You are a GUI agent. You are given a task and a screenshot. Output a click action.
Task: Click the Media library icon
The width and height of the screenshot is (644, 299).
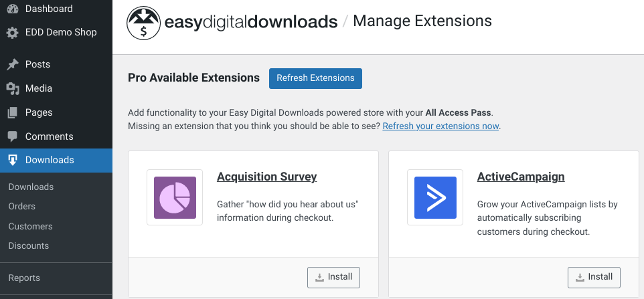pos(13,88)
